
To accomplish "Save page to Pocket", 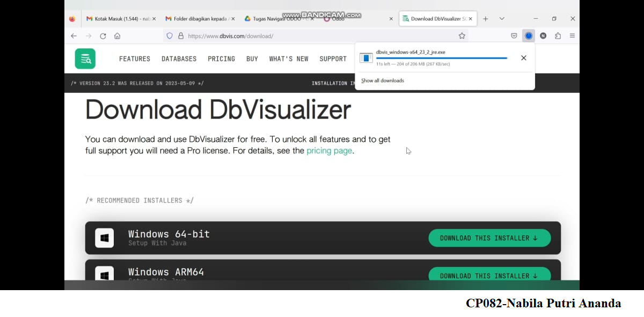I will coord(514,35).
